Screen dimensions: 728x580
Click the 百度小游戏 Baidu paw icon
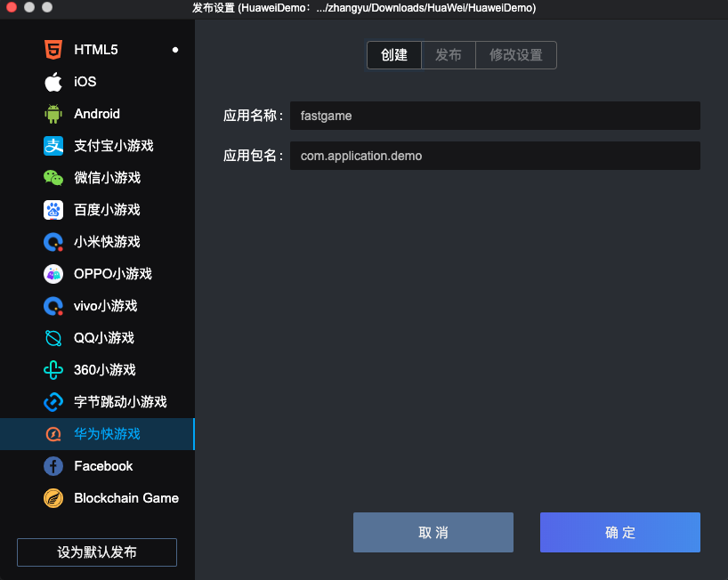(53, 210)
